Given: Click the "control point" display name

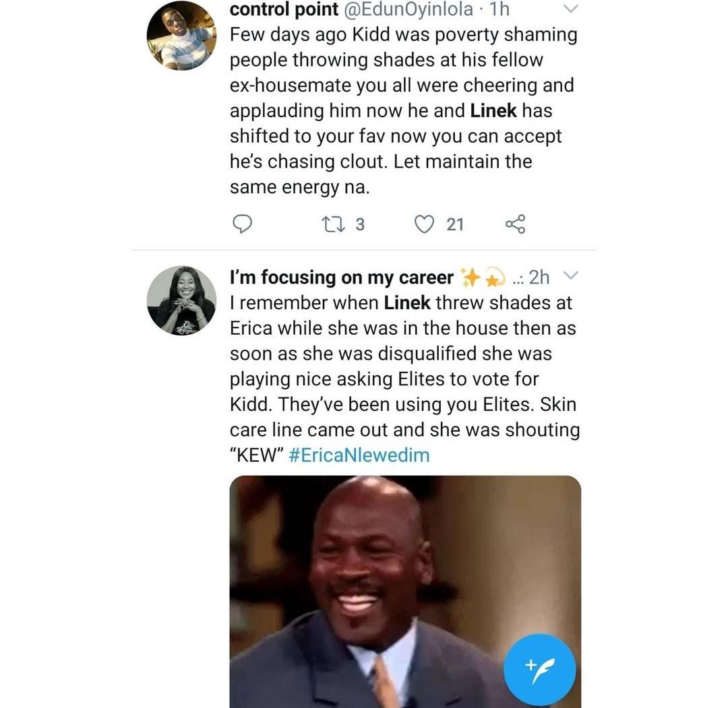Looking at the screenshot, I should [x=284, y=9].
